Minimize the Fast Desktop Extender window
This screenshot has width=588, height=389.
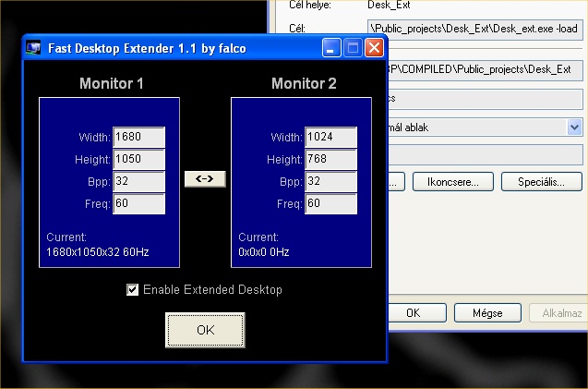tap(331, 48)
